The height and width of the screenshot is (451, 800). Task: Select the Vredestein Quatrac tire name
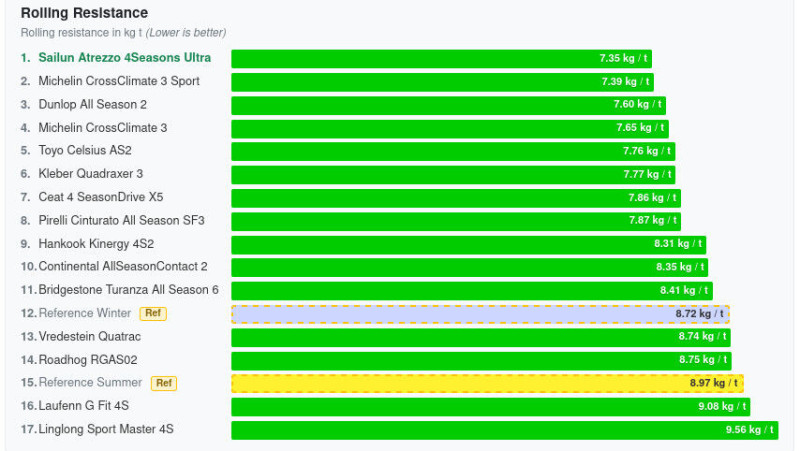point(90,337)
